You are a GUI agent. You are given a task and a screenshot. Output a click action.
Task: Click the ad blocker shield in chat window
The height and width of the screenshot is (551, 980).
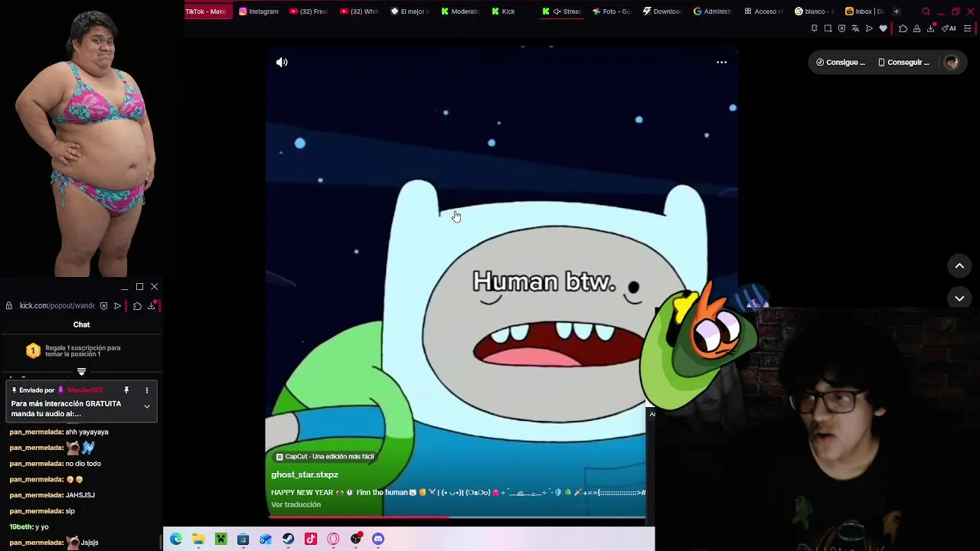coord(104,306)
